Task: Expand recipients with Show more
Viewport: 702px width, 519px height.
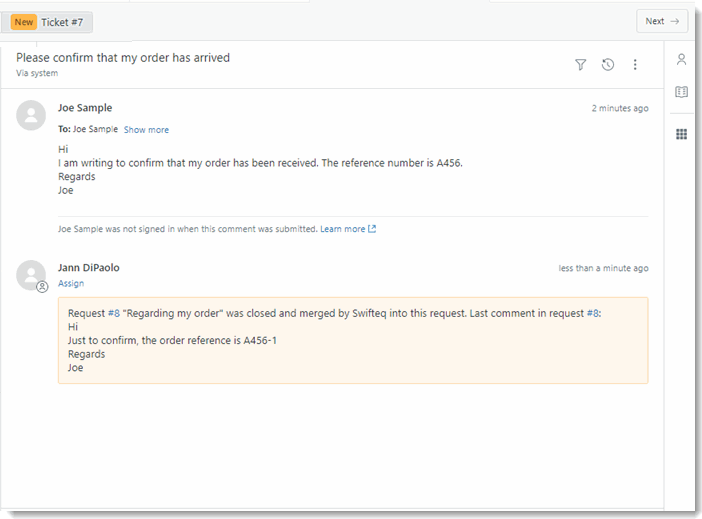Action: pyautogui.click(x=146, y=130)
